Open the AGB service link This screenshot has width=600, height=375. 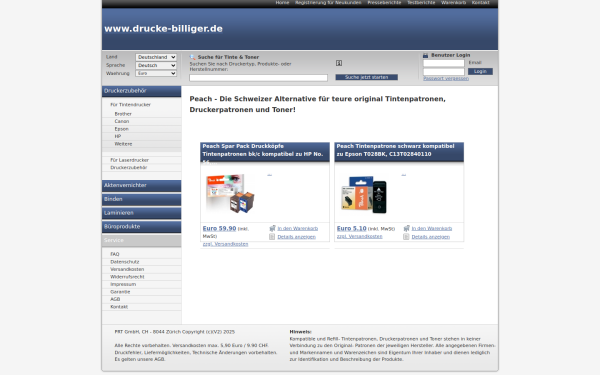(x=115, y=299)
